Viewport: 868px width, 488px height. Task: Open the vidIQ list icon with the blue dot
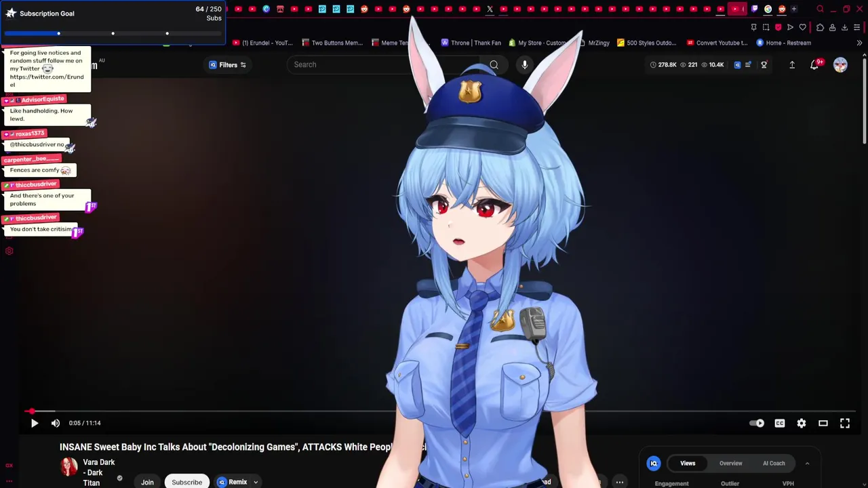point(748,64)
